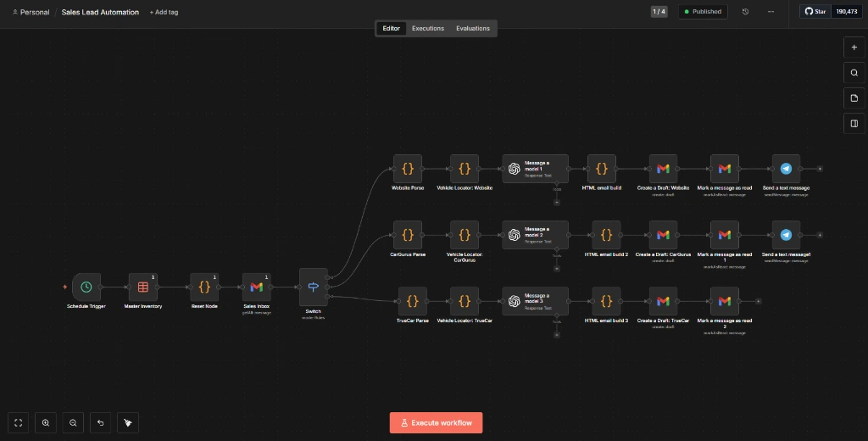
Task: Click the 190,473 star count
Action: click(x=847, y=12)
